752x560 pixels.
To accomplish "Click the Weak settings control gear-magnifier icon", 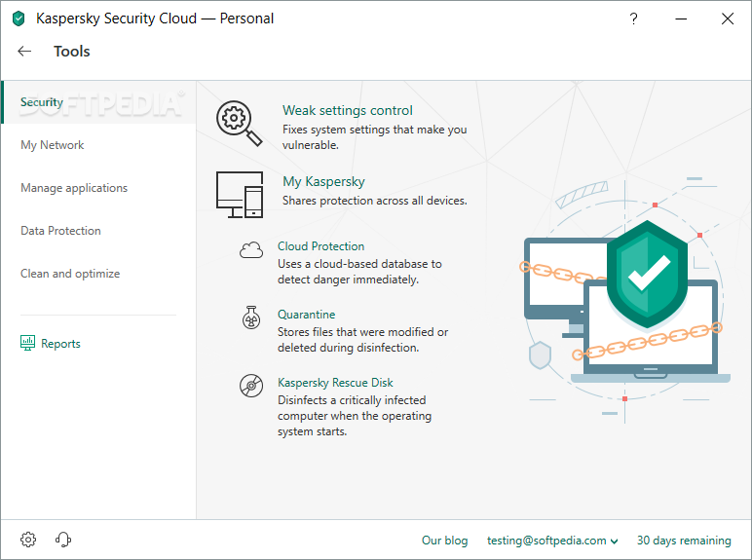I will point(239,123).
